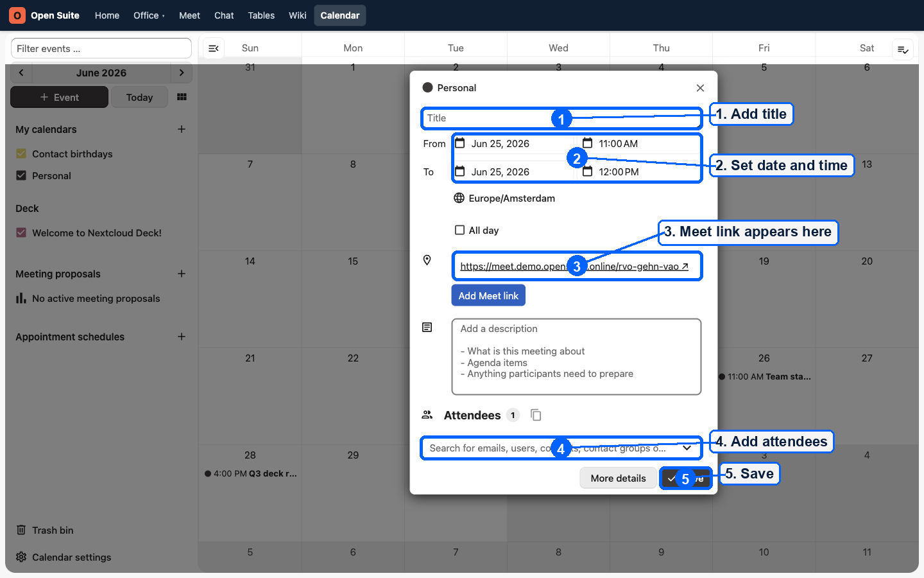924x578 pixels.
Task: Select the Calendar tab
Action: [340, 15]
